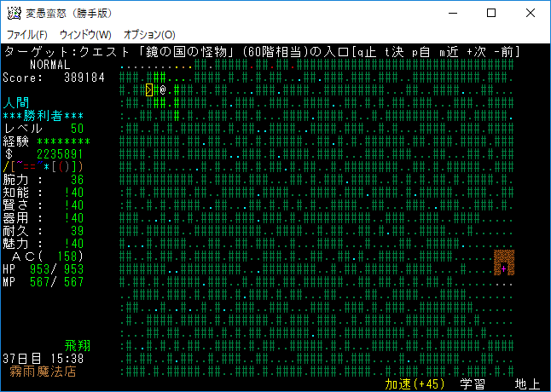Click the 霧雨魔法店 location text
This screenshot has height=392, width=551.
(x=43, y=372)
